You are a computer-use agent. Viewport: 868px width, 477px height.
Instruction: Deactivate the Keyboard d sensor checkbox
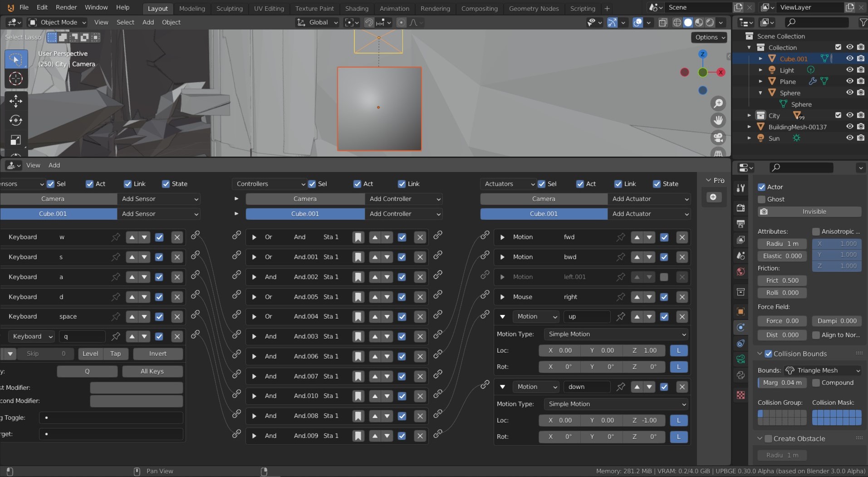pos(159,297)
